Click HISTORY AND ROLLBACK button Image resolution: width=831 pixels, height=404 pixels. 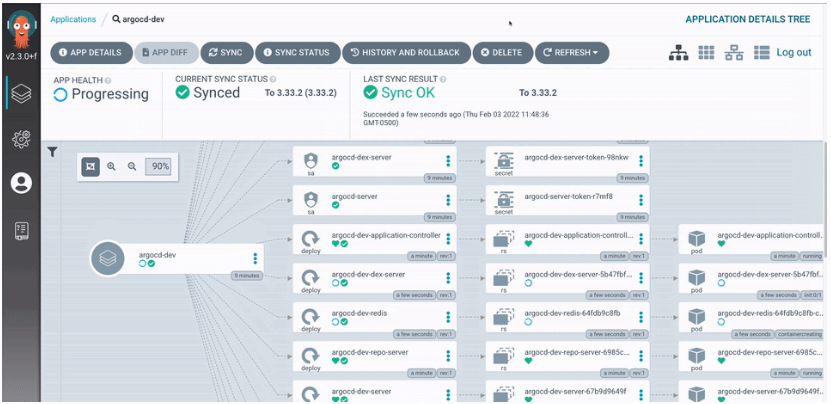[406, 52]
